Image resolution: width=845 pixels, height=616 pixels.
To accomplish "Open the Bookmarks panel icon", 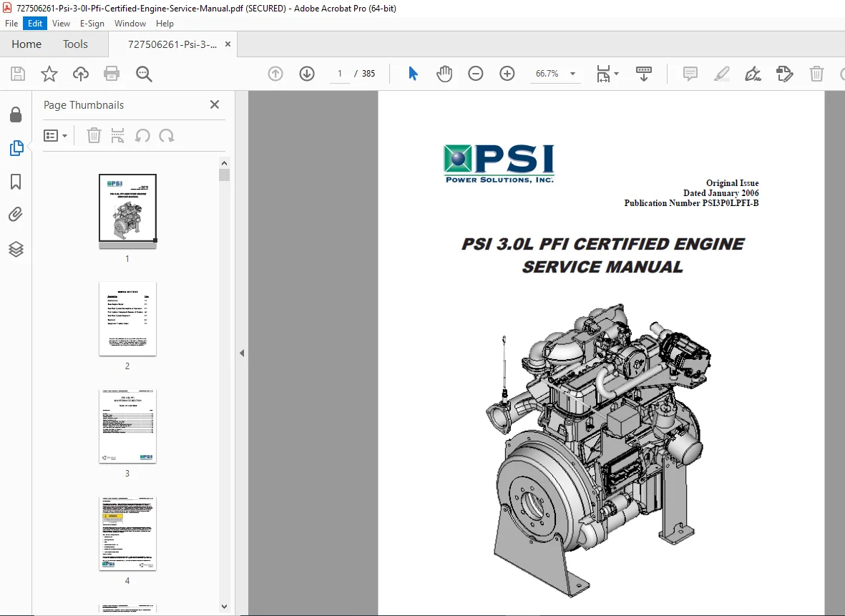I will [x=16, y=182].
